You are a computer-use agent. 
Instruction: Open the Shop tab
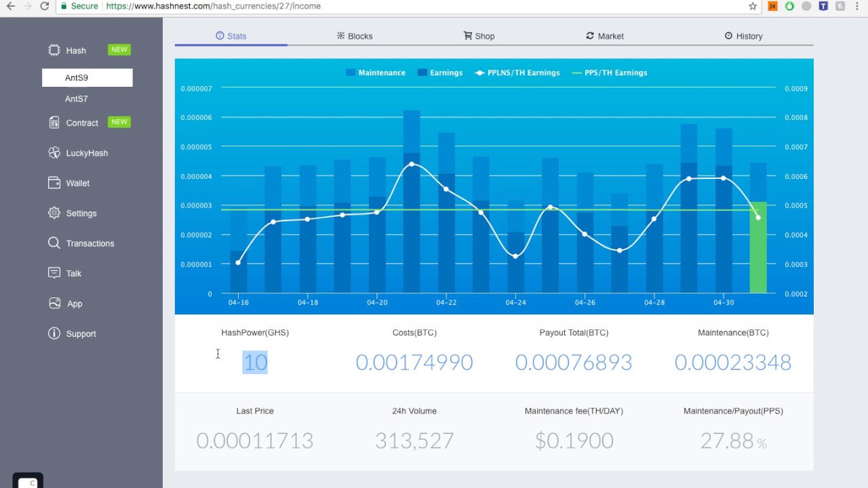coord(479,36)
